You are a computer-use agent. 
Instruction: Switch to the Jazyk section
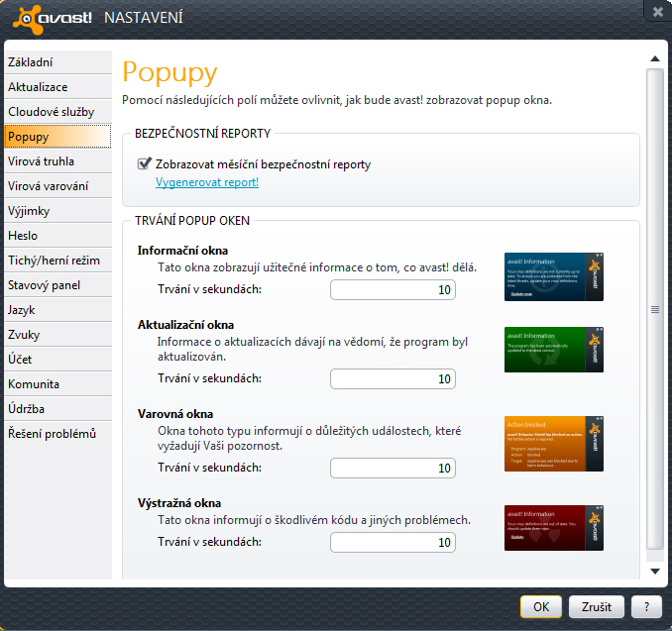tap(57, 310)
